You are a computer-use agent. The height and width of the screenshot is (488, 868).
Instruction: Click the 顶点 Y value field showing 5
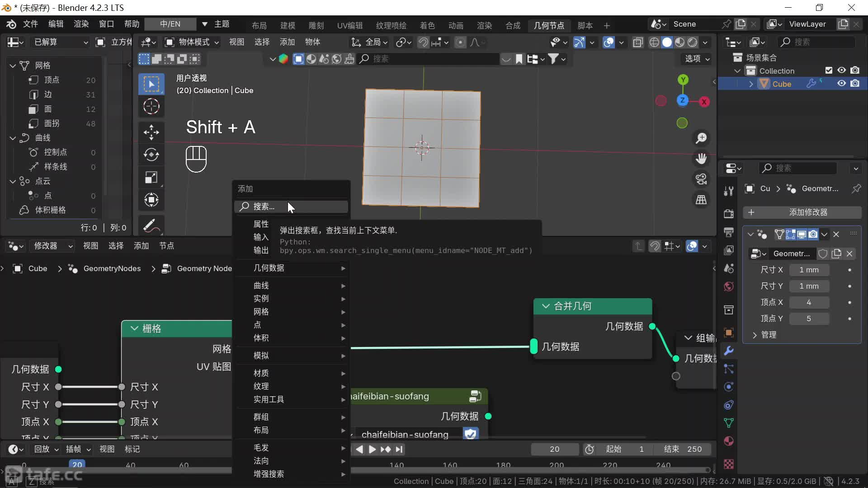coord(809,319)
